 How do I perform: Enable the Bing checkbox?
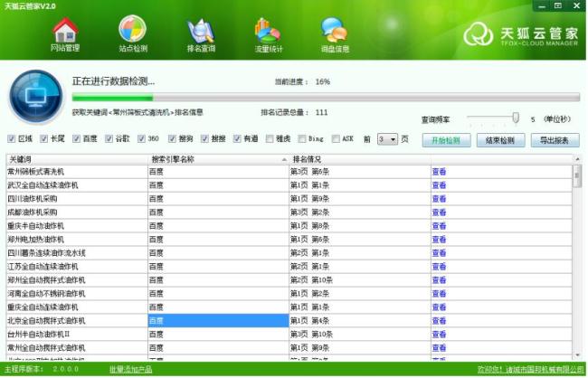(x=302, y=138)
